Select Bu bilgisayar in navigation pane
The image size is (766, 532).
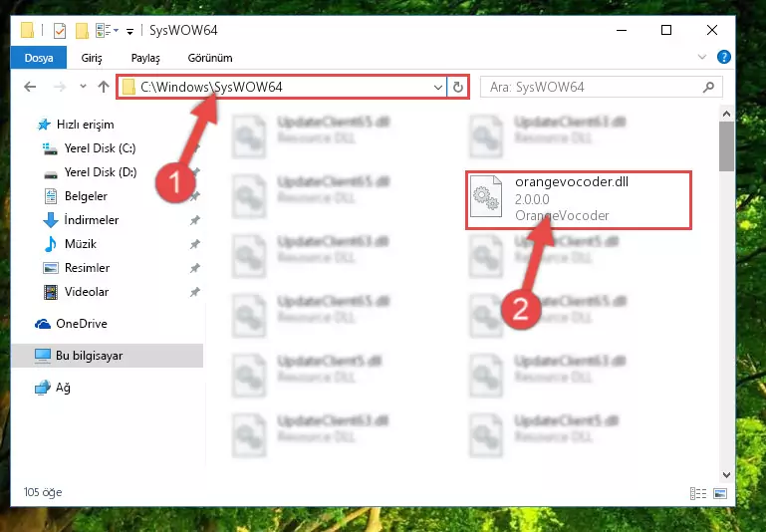coord(108,355)
